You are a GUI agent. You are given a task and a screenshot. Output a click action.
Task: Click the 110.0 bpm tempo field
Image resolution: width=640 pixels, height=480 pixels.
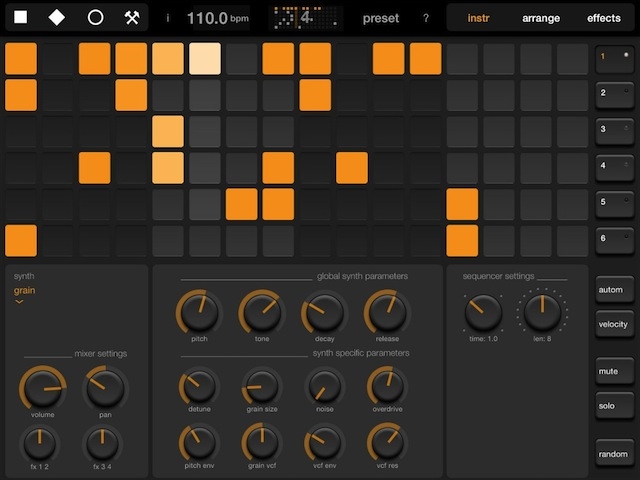[x=217, y=18]
